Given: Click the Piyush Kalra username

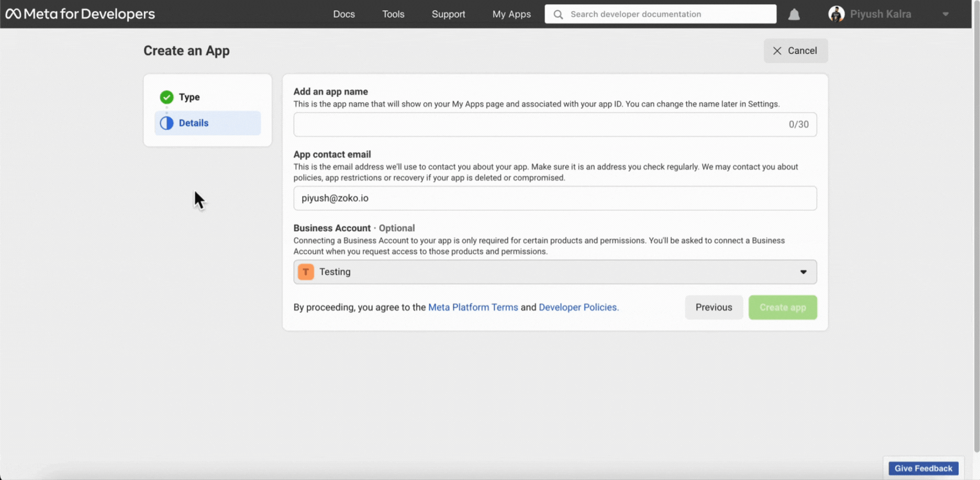Looking at the screenshot, I should click(x=881, y=14).
